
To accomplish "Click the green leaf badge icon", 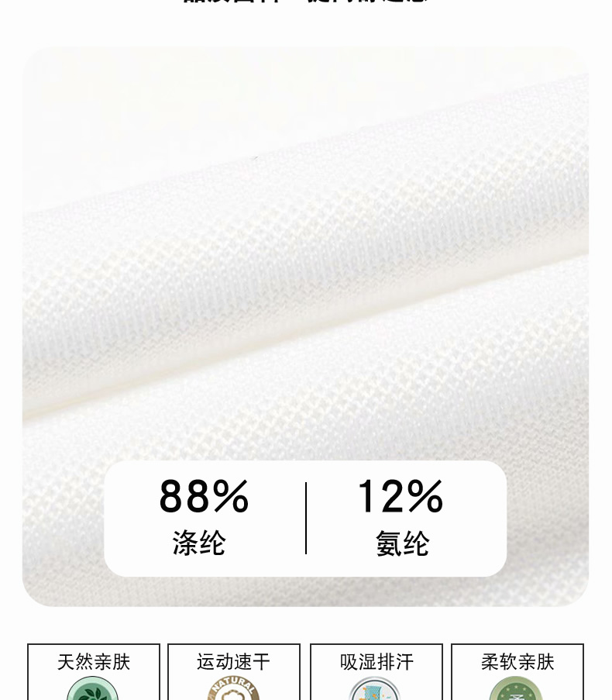I will pos(93,690).
